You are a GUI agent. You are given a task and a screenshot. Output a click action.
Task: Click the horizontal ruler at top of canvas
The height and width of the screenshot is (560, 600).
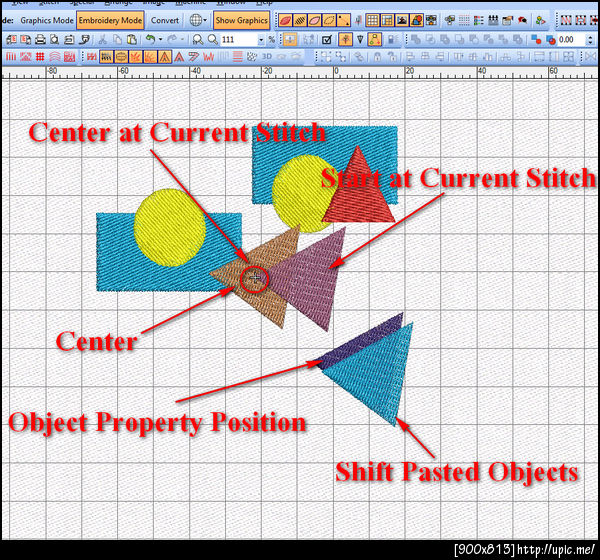click(300, 73)
